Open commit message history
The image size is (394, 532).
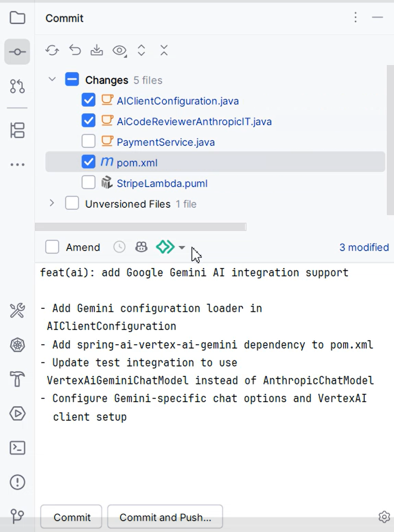pos(119,247)
